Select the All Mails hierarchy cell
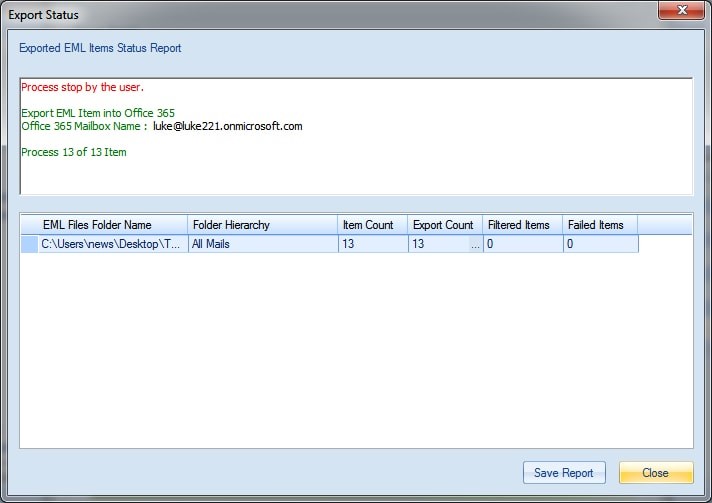The image size is (712, 503). click(263, 244)
